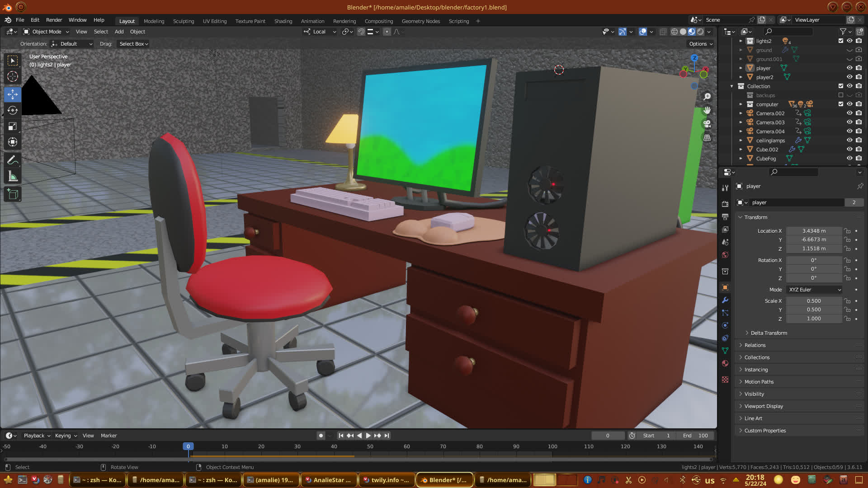Open the Render menu
The image size is (868, 488).
pos(54,20)
